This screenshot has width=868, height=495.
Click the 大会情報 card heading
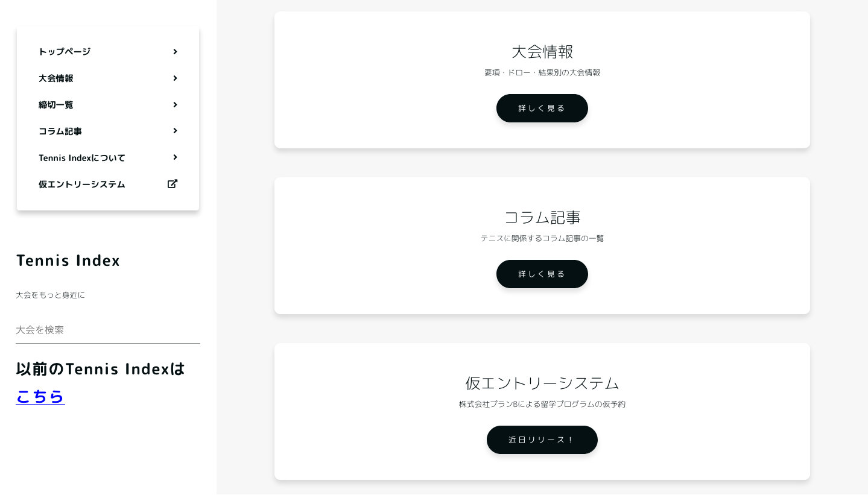(x=542, y=52)
